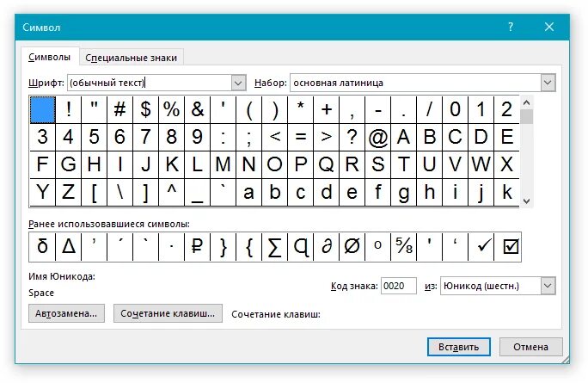Select recently used Ɋ hooked q symbol
The width and height of the screenshot is (588, 383).
pyautogui.click(x=301, y=247)
